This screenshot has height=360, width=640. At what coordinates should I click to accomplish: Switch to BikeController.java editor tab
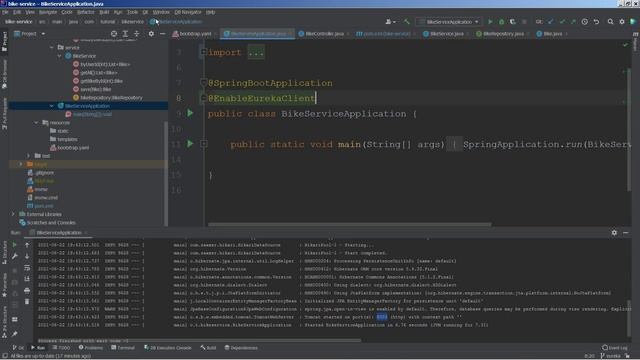(324, 34)
